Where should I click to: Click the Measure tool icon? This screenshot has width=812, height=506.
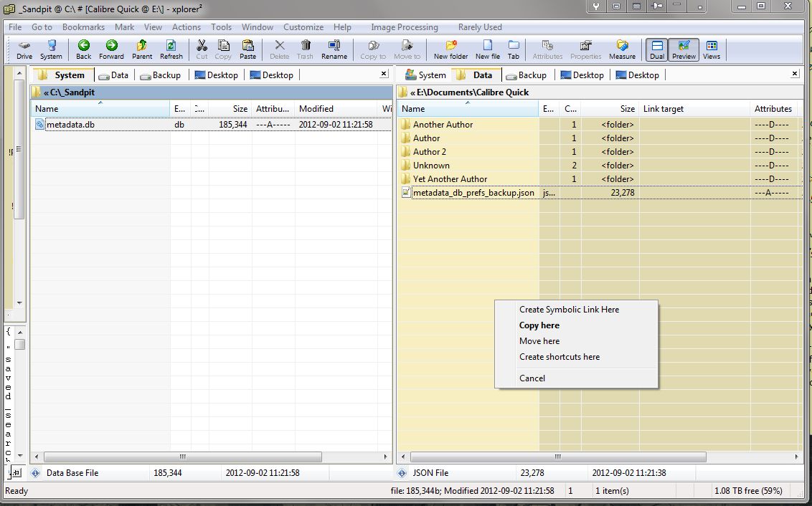click(x=622, y=49)
